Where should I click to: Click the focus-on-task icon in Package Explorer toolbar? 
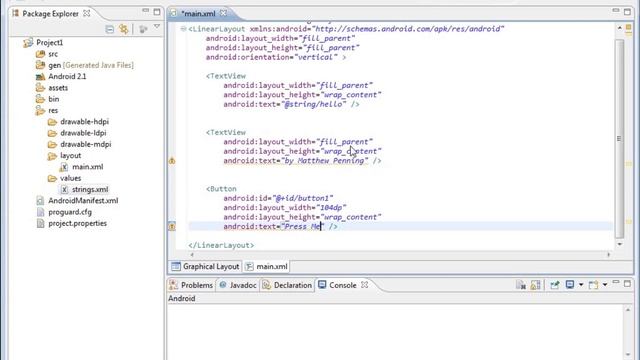(142, 29)
